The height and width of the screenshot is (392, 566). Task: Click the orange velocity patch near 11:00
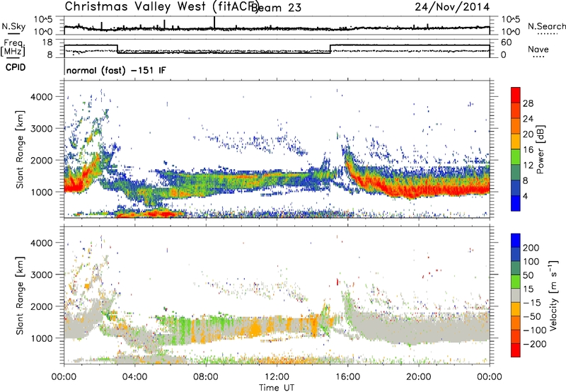coord(256,329)
